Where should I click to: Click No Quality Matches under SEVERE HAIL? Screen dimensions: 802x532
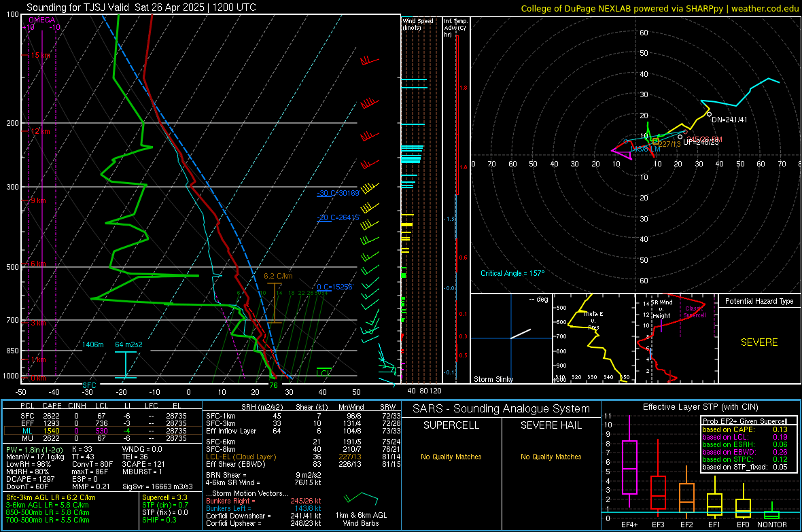pos(551,457)
